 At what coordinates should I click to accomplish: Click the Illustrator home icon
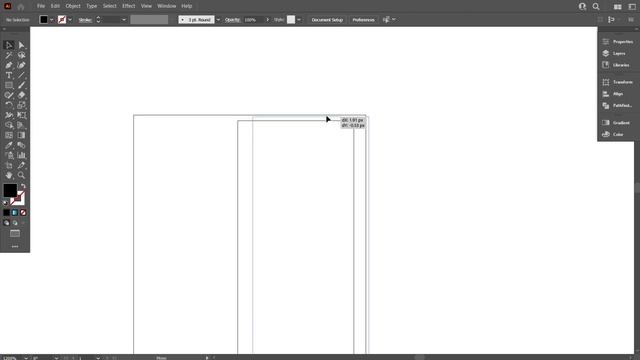[20, 7]
